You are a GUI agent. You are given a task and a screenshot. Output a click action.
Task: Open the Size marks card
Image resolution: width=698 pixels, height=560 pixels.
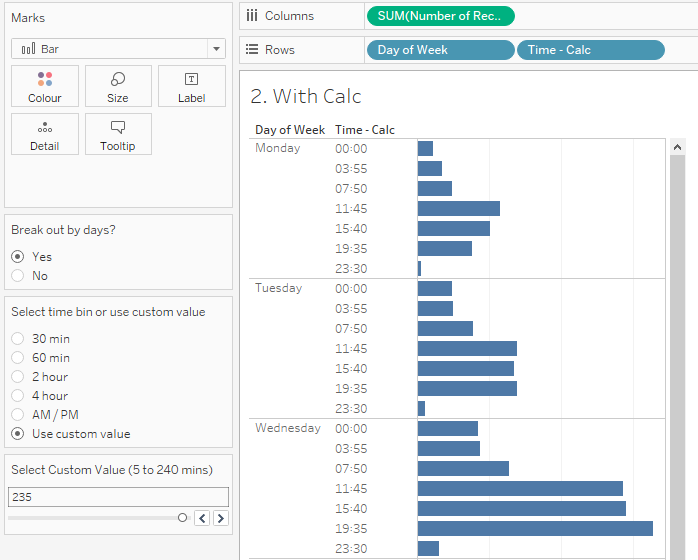[x=118, y=86]
